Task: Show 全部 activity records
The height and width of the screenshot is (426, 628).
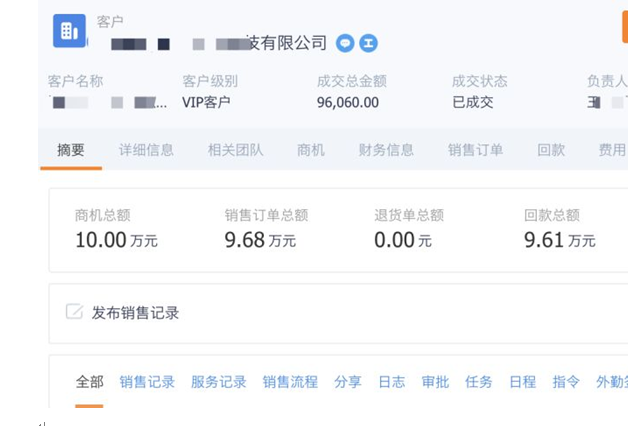Action: click(89, 382)
